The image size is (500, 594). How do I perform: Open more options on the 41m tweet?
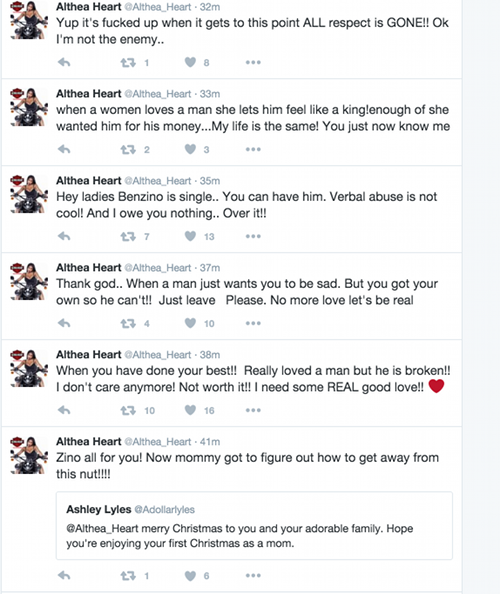tap(253, 575)
